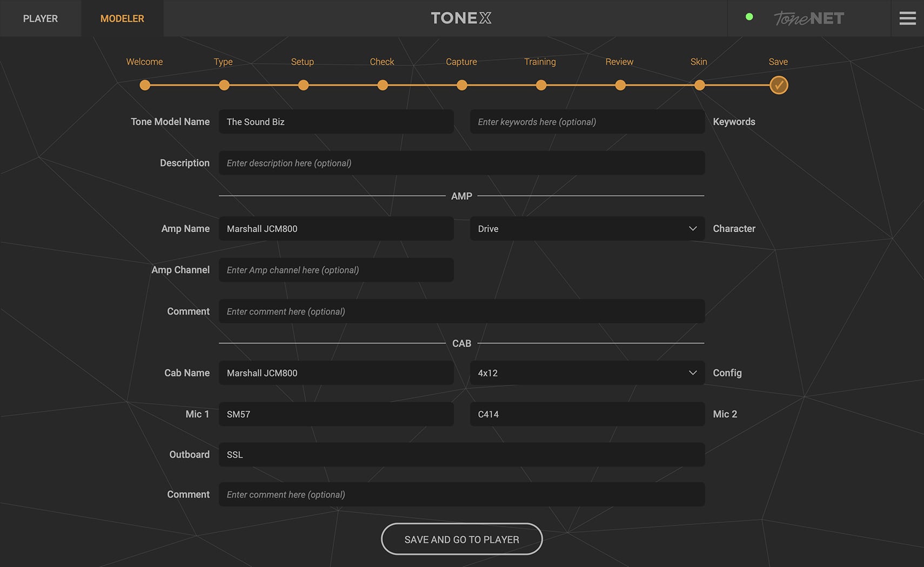Click the Keywords input field
The height and width of the screenshot is (567, 924).
(587, 122)
